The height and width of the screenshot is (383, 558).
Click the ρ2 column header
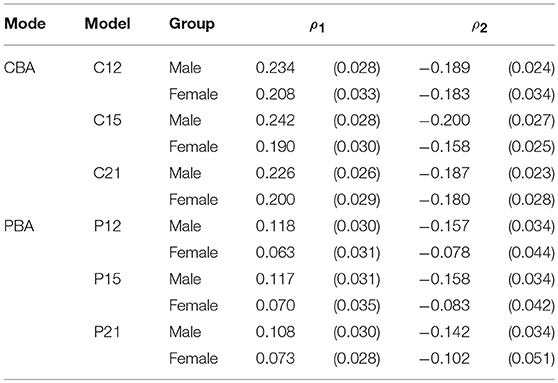pyautogui.click(x=479, y=28)
